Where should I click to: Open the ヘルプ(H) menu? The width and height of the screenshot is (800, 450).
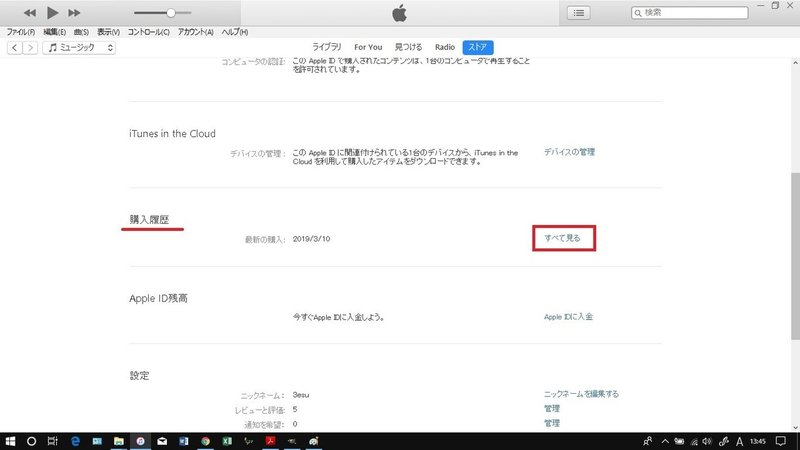[x=235, y=32]
